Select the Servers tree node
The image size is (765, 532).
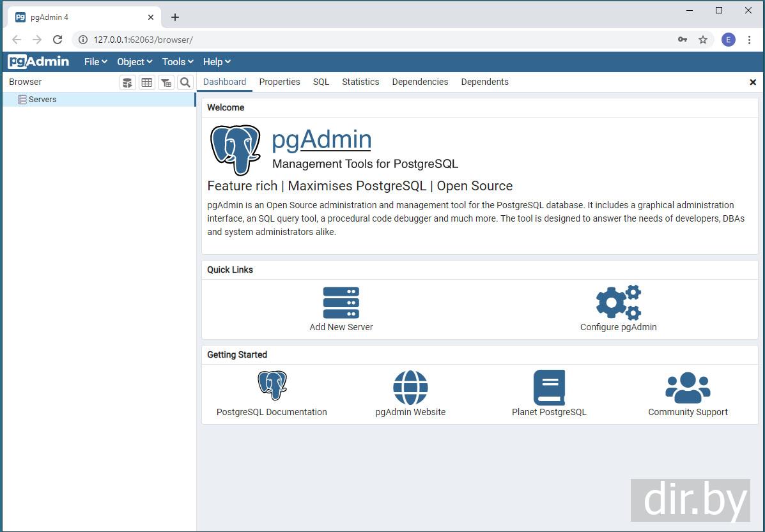pyautogui.click(x=42, y=100)
